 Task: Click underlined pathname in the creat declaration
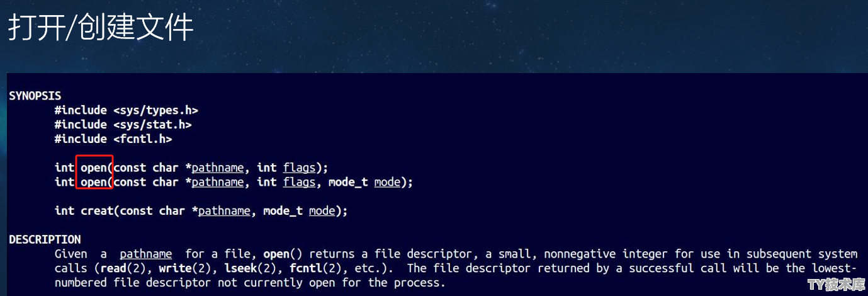[224, 211]
